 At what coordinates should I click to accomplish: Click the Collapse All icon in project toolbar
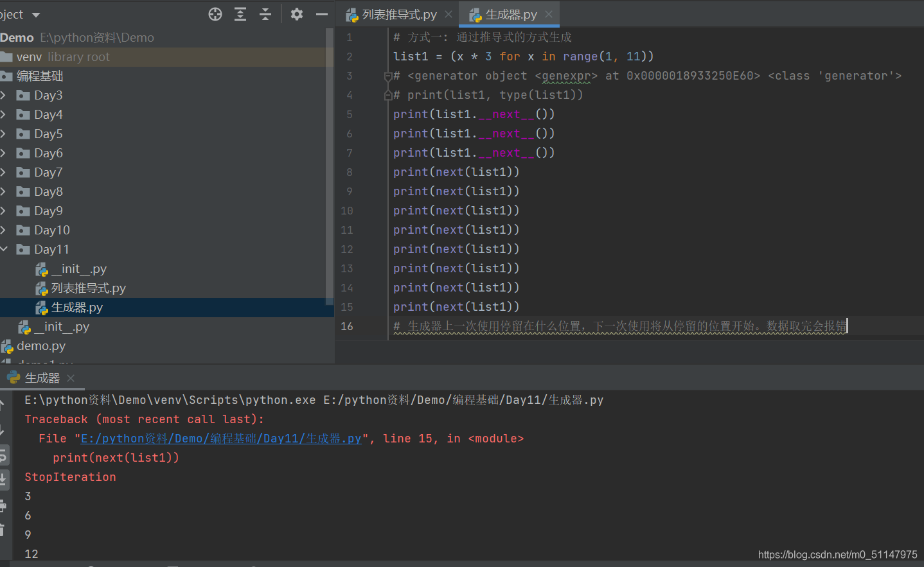[x=265, y=14]
